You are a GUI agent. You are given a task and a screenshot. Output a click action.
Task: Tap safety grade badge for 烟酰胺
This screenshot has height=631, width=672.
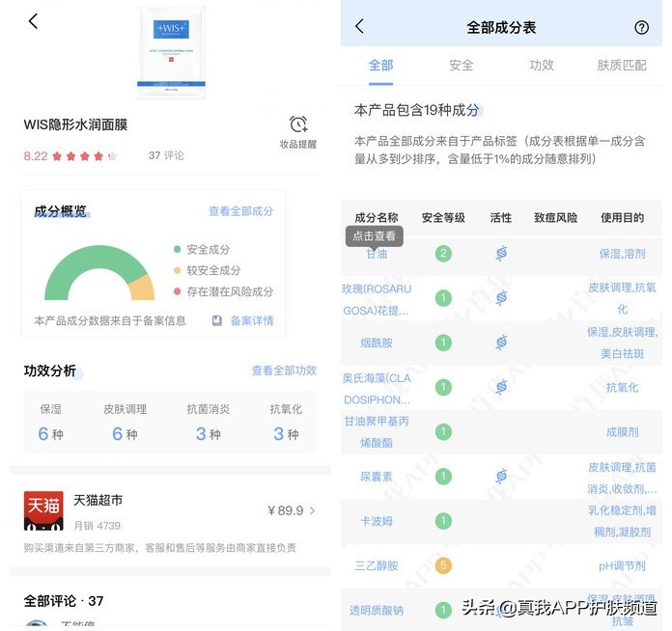point(443,343)
